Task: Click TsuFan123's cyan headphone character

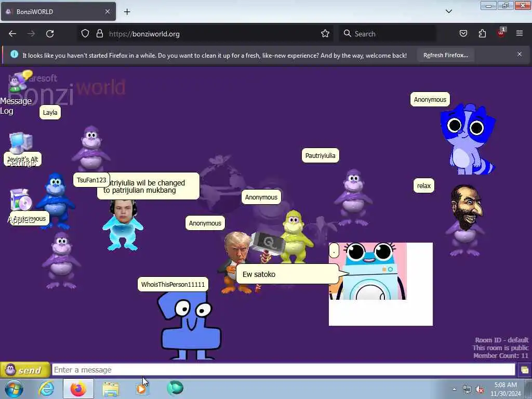Action: 123,225
